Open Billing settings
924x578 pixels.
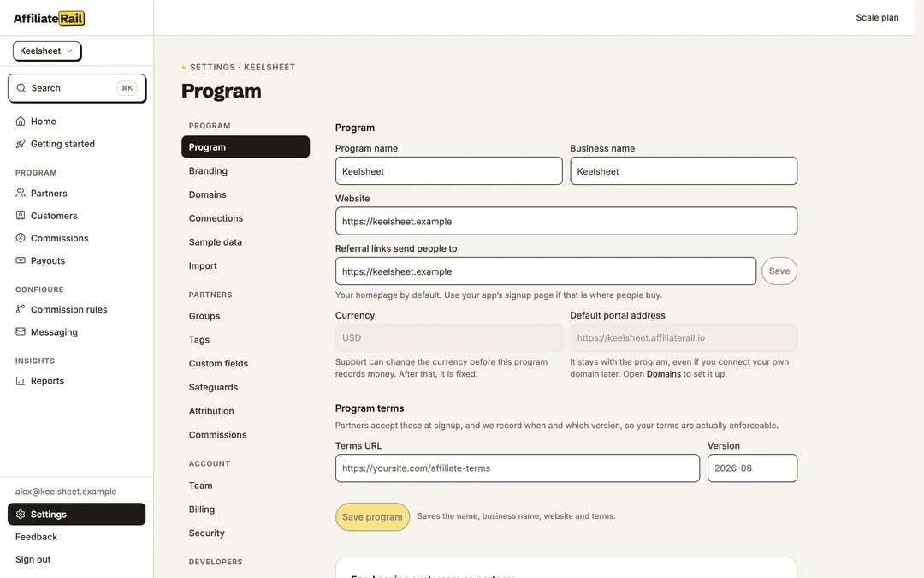(246, 509)
